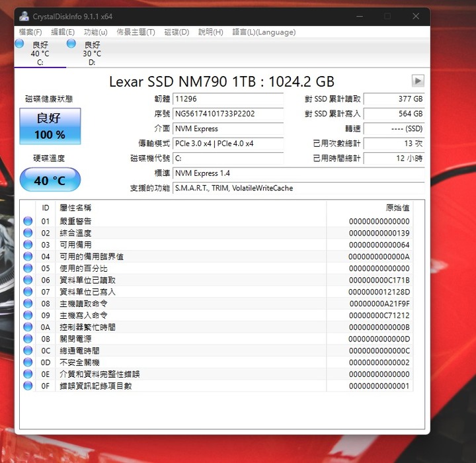Image resolution: width=476 pixels, height=463 pixels.
Task: Click total host reads value 377 GB
Action: click(394, 99)
